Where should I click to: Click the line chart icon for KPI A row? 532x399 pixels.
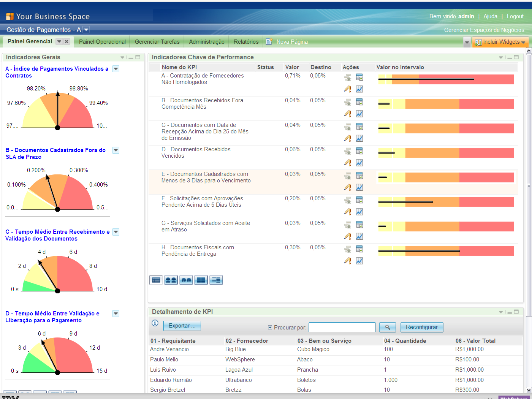(x=359, y=89)
